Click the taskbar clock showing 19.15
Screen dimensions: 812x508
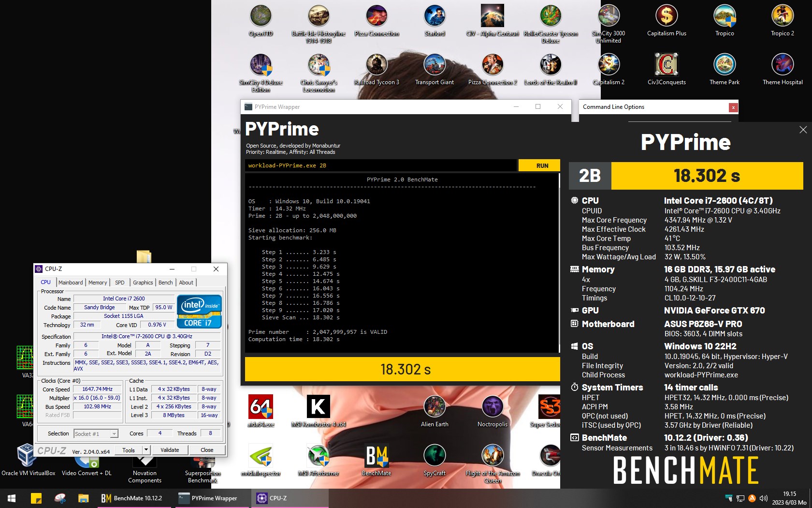[x=789, y=498]
